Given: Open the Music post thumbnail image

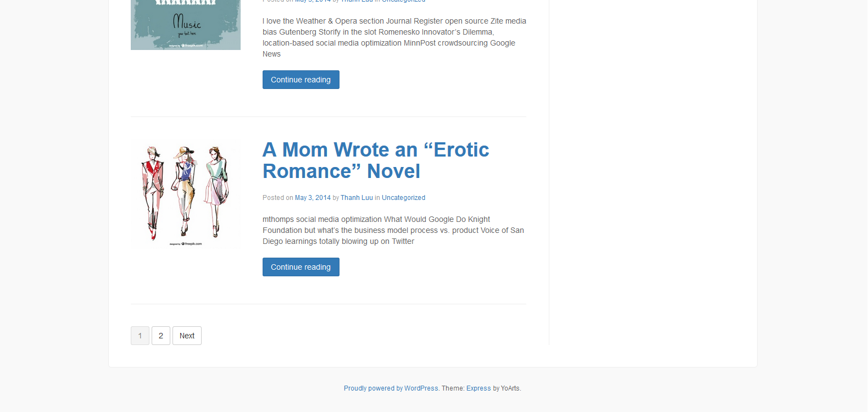Looking at the screenshot, I should coord(185,25).
